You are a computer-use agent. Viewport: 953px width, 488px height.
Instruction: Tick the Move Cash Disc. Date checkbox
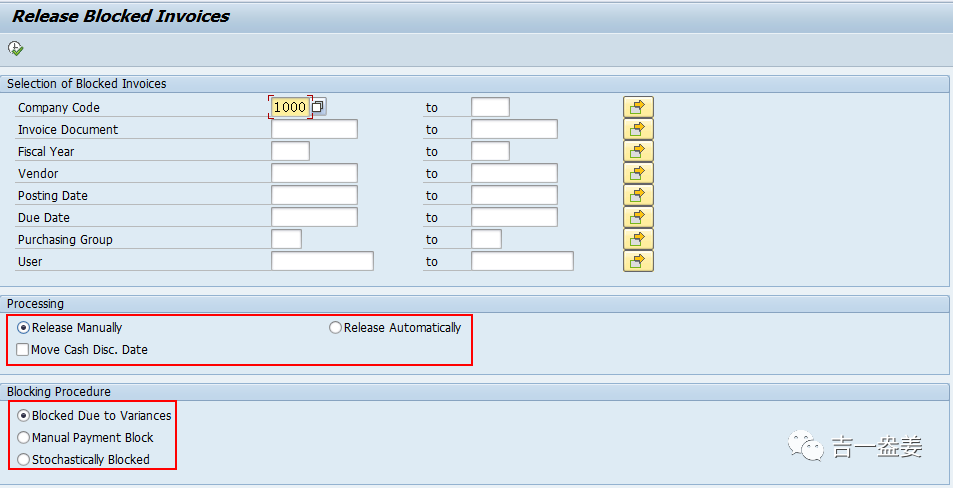[x=22, y=349]
